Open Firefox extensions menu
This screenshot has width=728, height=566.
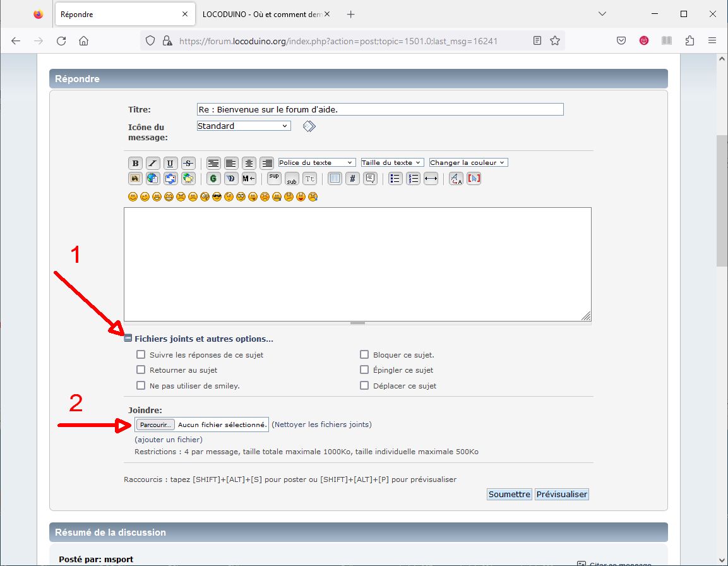click(x=689, y=41)
